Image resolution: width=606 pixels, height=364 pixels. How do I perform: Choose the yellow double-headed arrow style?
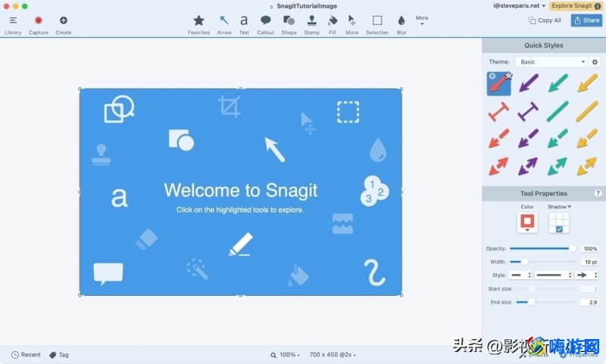point(587,166)
